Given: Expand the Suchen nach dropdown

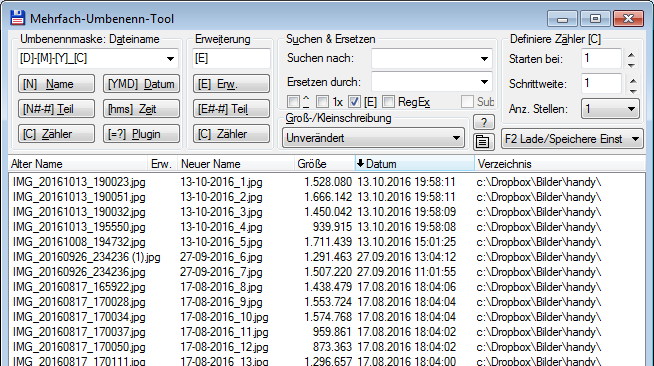Looking at the screenshot, I should pyautogui.click(x=484, y=59).
